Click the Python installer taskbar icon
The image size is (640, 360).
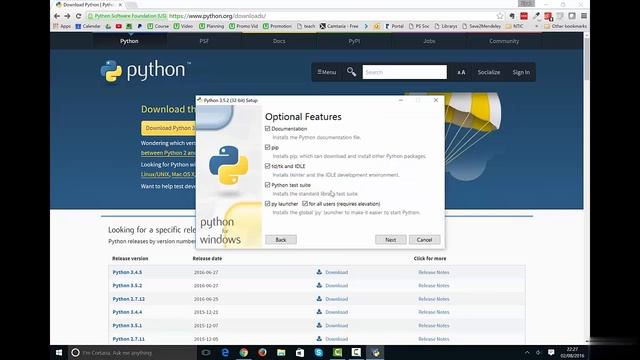375,353
